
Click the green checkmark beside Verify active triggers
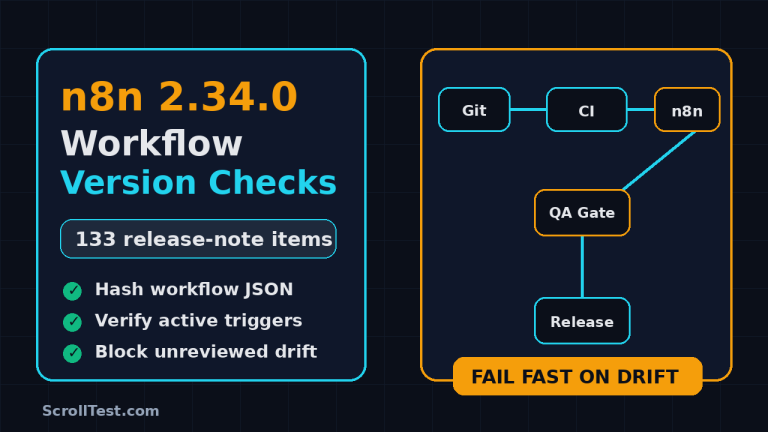[72, 322]
